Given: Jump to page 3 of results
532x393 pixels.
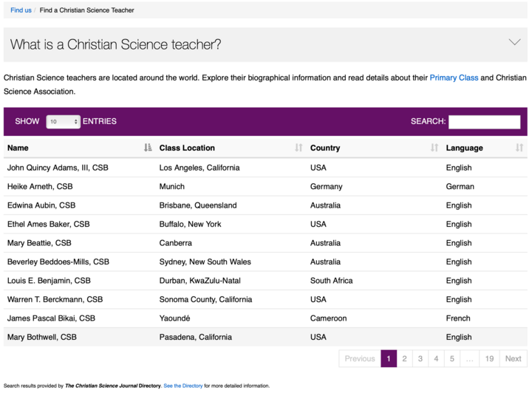Looking at the screenshot, I should [420, 358].
